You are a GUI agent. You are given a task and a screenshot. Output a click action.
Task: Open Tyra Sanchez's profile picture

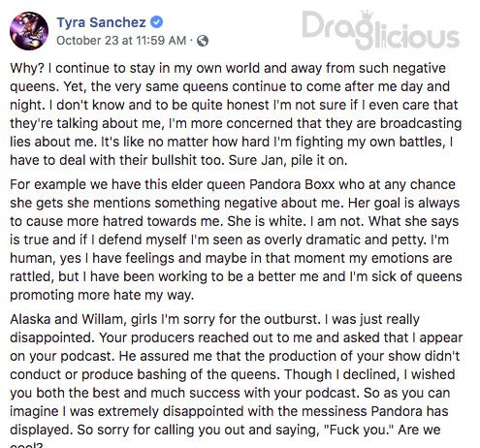[29, 31]
